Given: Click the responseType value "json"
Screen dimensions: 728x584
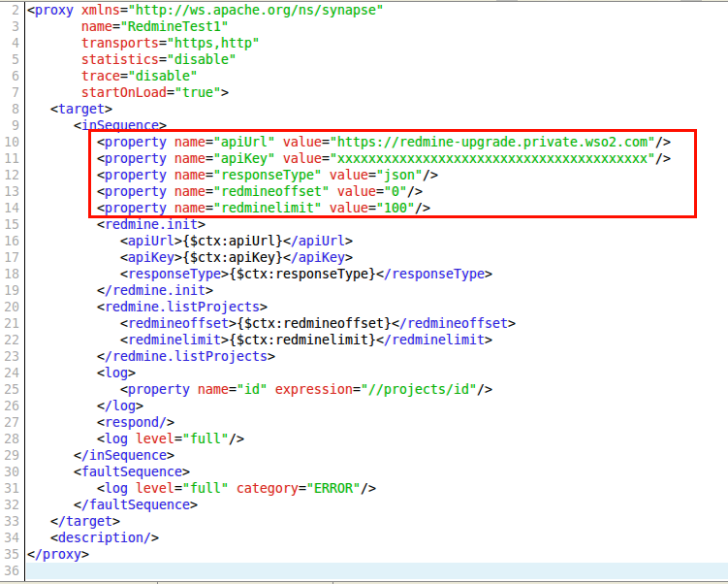Looking at the screenshot, I should [x=398, y=175].
